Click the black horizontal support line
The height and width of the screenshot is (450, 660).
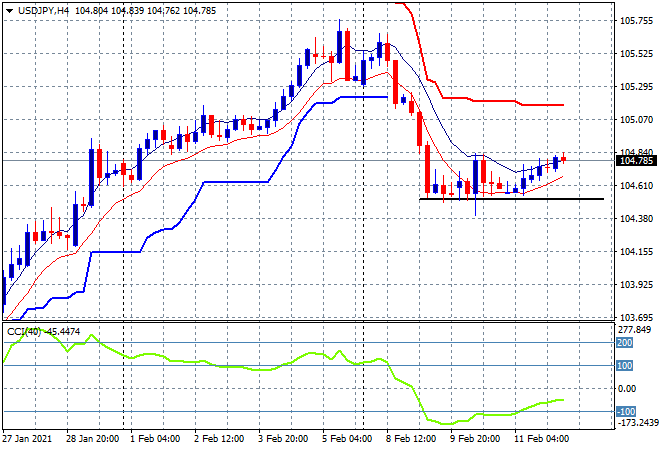tap(511, 199)
